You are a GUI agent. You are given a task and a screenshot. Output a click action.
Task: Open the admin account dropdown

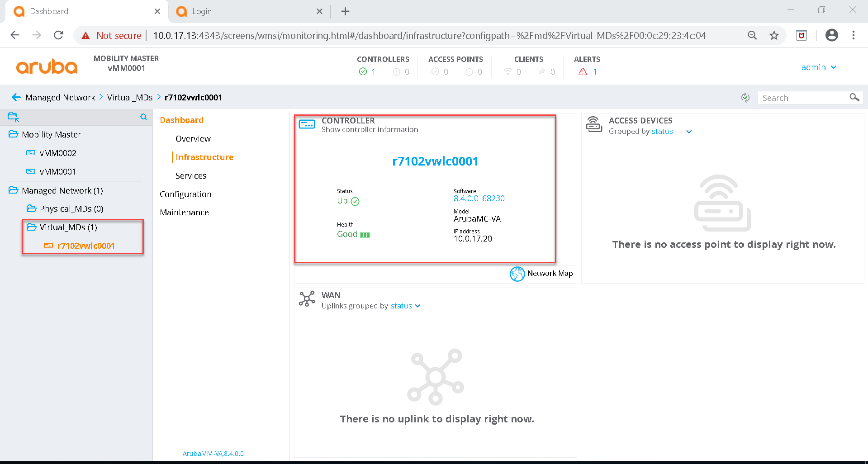click(x=819, y=67)
